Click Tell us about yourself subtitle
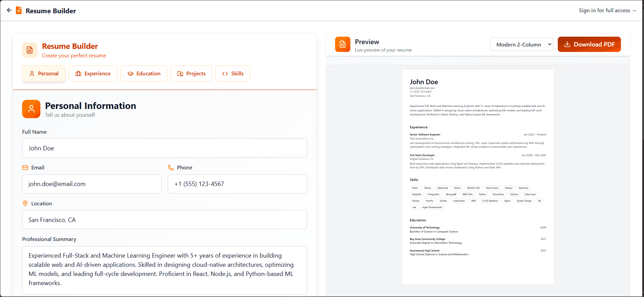644x297 pixels. coord(70,115)
